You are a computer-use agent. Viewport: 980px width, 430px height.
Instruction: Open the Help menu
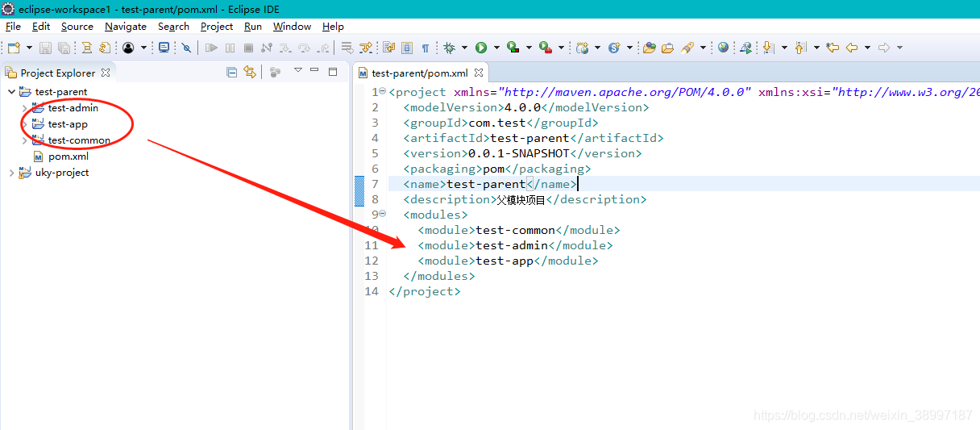pyautogui.click(x=333, y=27)
